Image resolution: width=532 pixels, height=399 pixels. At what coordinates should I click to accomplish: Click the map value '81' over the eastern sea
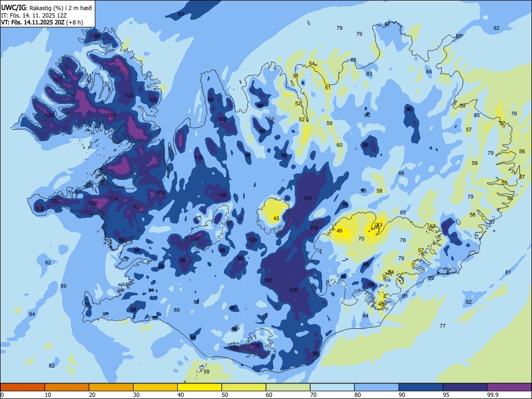click(x=508, y=272)
